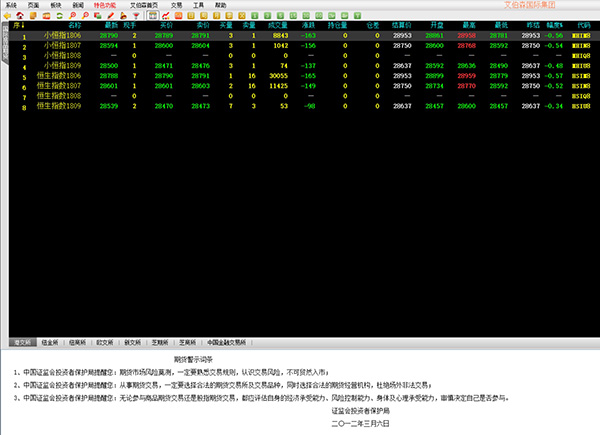Click the 11425 volume cell
This screenshot has height=435, width=600.
tap(279, 86)
